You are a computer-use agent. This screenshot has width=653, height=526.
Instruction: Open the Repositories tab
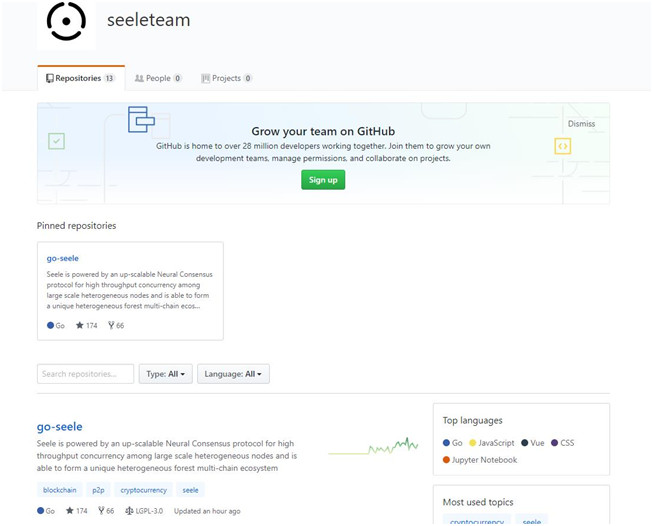coord(81,78)
